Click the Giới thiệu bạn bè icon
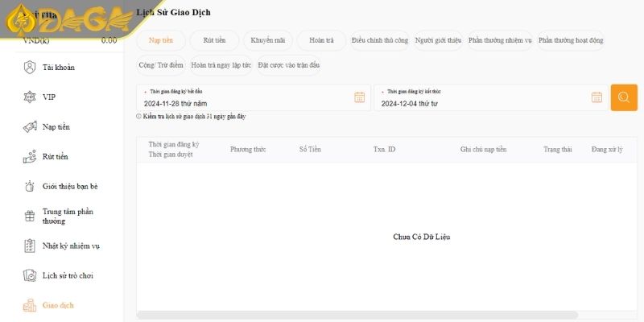 29,186
